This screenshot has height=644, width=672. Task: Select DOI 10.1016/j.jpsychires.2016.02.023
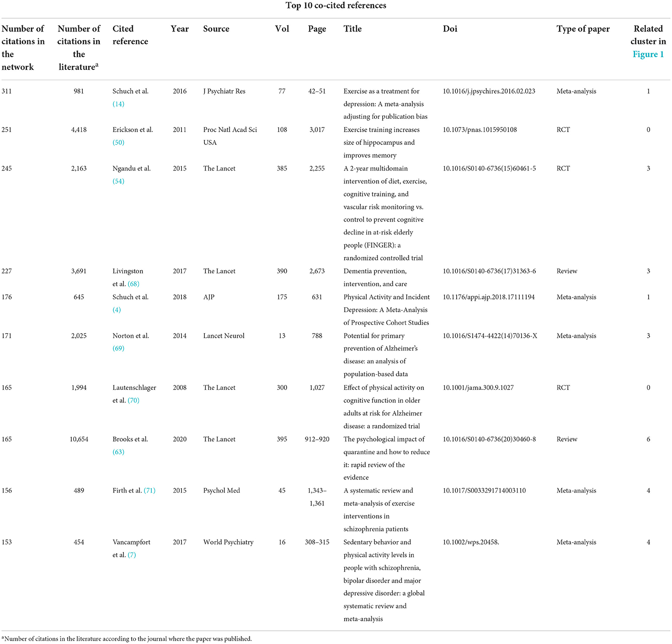click(489, 91)
